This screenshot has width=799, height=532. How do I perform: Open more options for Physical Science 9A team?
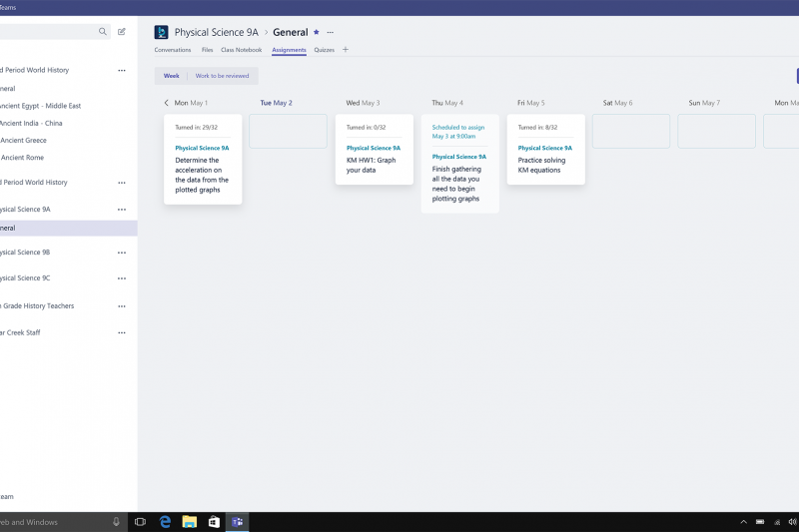[122, 210]
